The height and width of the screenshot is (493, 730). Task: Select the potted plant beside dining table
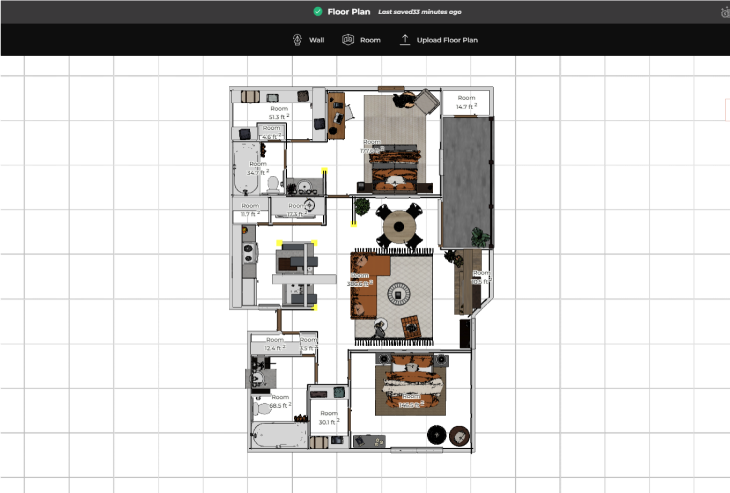362,206
